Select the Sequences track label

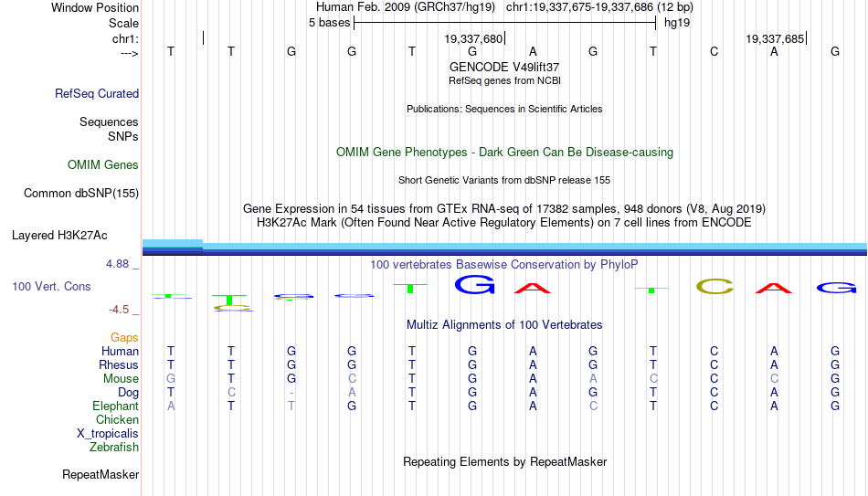[x=109, y=121]
